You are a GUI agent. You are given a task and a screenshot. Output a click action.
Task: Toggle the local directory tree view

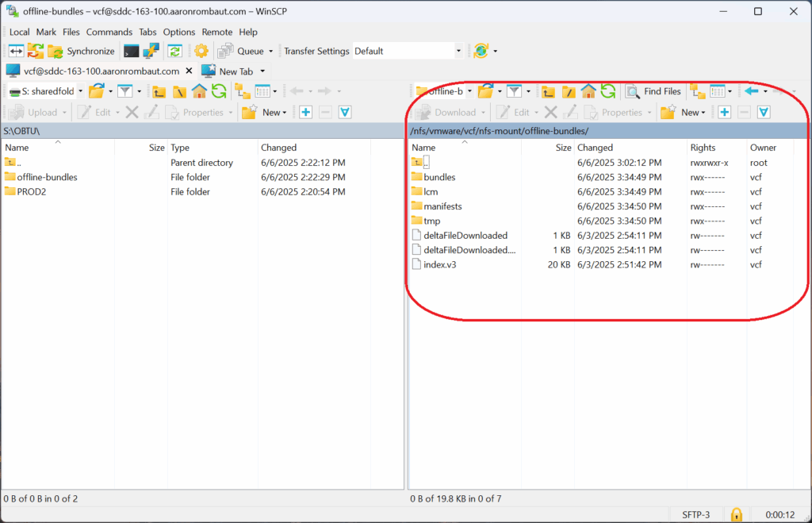(242, 91)
